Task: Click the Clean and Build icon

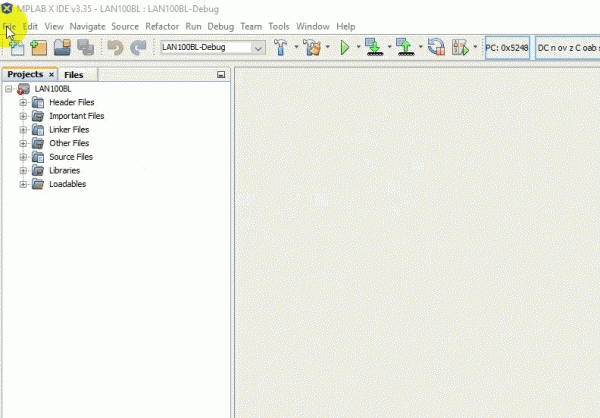Action: pyautogui.click(x=312, y=47)
